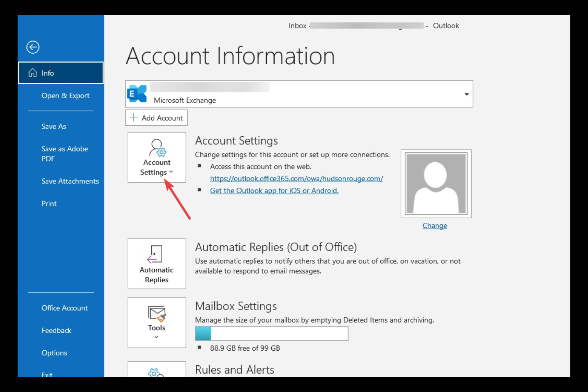The height and width of the screenshot is (392, 588).
Task: Click Get the Outlook app link
Action: click(274, 190)
